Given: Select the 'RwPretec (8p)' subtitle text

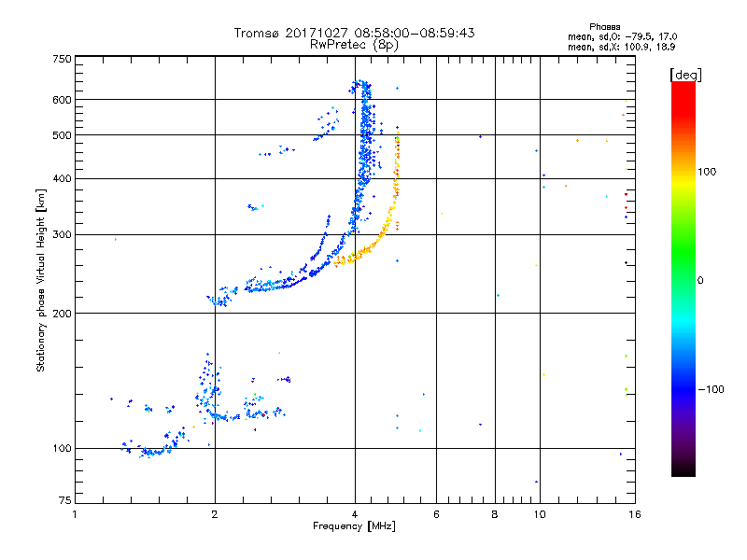Looking at the screenshot, I should tap(354, 45).
